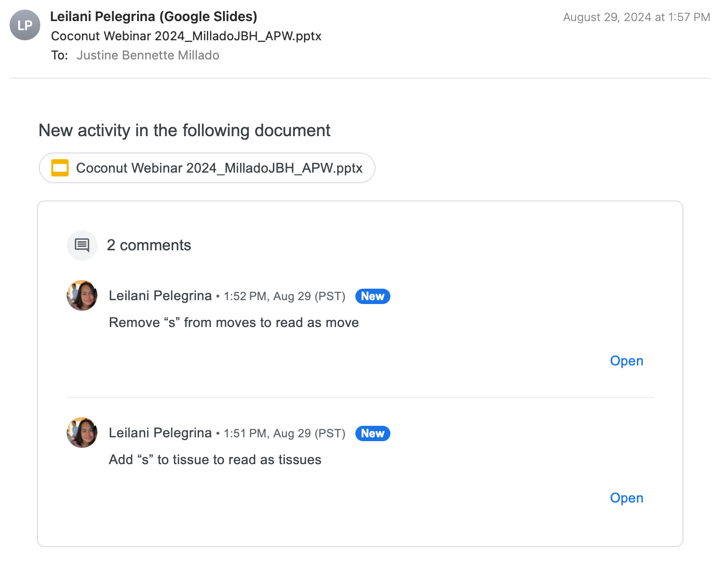The image size is (728, 562).
Task: Click the New badge on the 1:52 PM comment
Action: click(373, 296)
